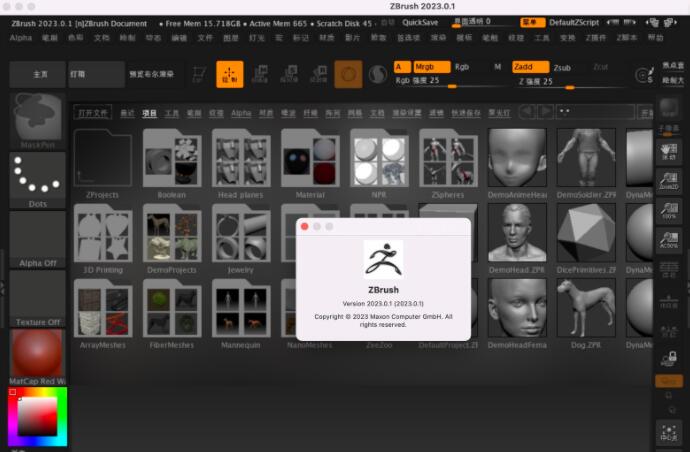Toggle Mrgb mode
The image size is (690, 452).
[432, 67]
